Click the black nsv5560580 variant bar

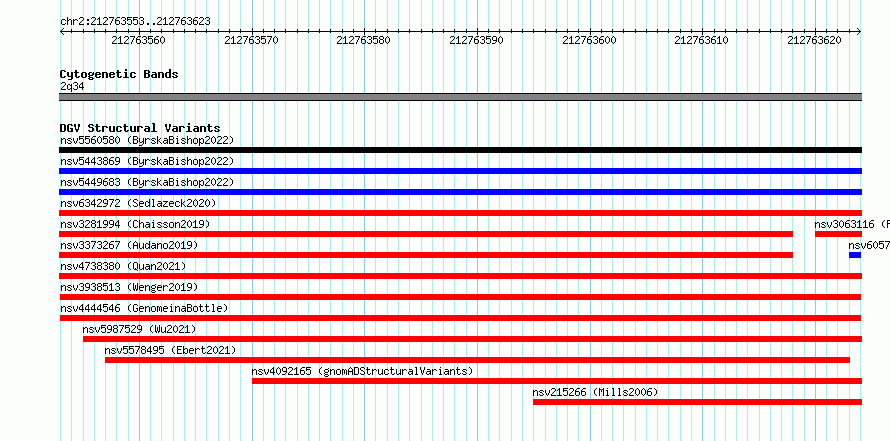tap(460, 150)
